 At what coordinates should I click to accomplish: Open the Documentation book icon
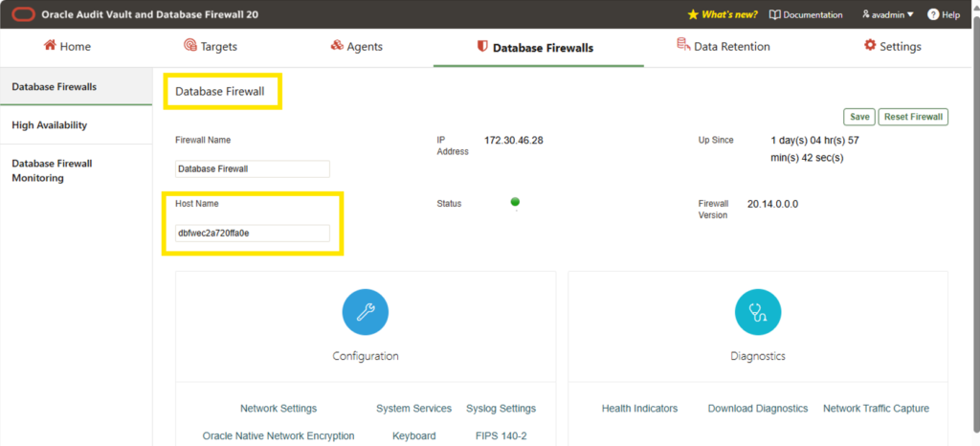click(774, 14)
